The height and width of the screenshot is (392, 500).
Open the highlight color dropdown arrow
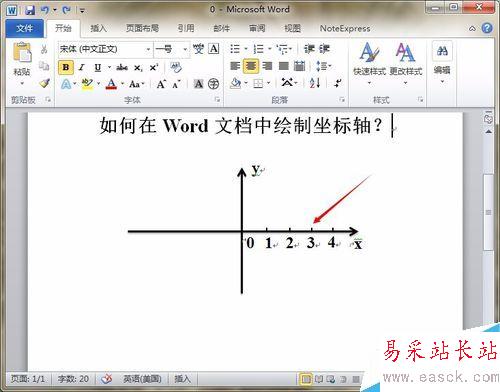coord(99,84)
